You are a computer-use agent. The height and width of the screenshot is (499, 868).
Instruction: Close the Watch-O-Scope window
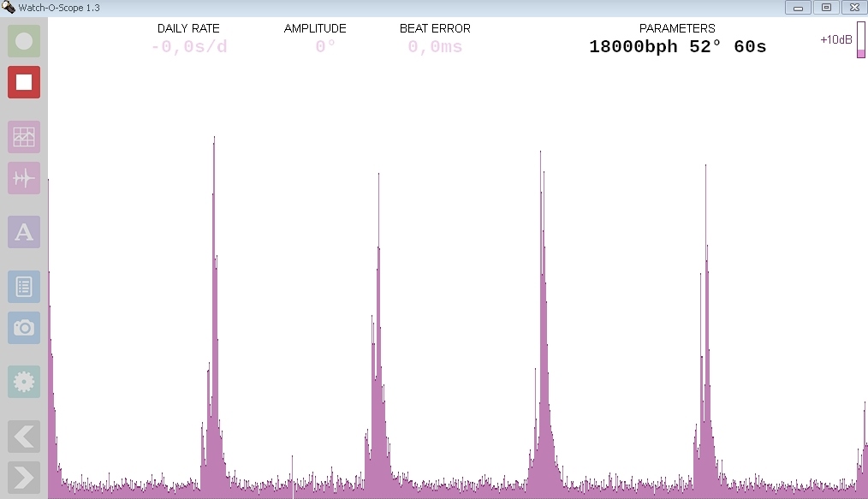[854, 7]
